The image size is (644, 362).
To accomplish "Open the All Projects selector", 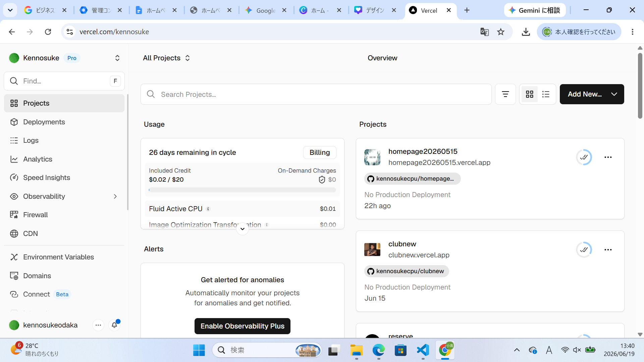I will pyautogui.click(x=167, y=58).
